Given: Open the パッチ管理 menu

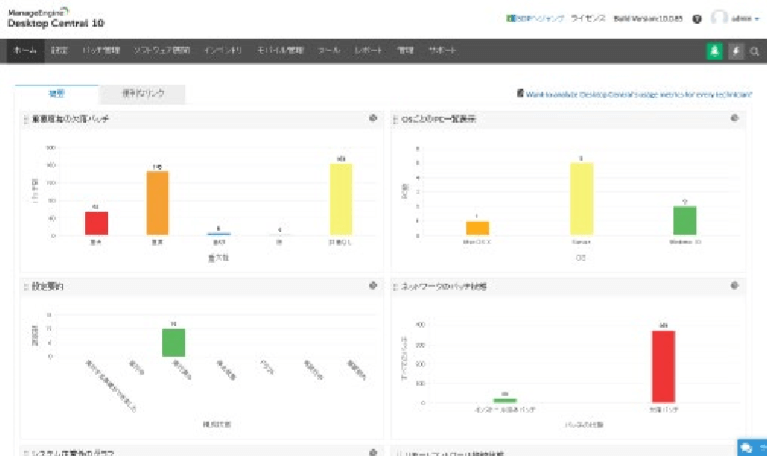Looking at the screenshot, I should (101, 50).
